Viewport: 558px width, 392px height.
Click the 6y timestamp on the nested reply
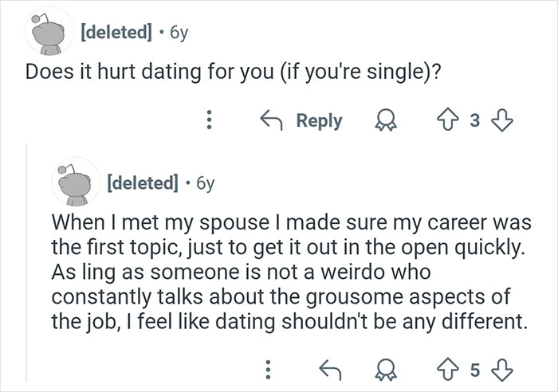(204, 184)
